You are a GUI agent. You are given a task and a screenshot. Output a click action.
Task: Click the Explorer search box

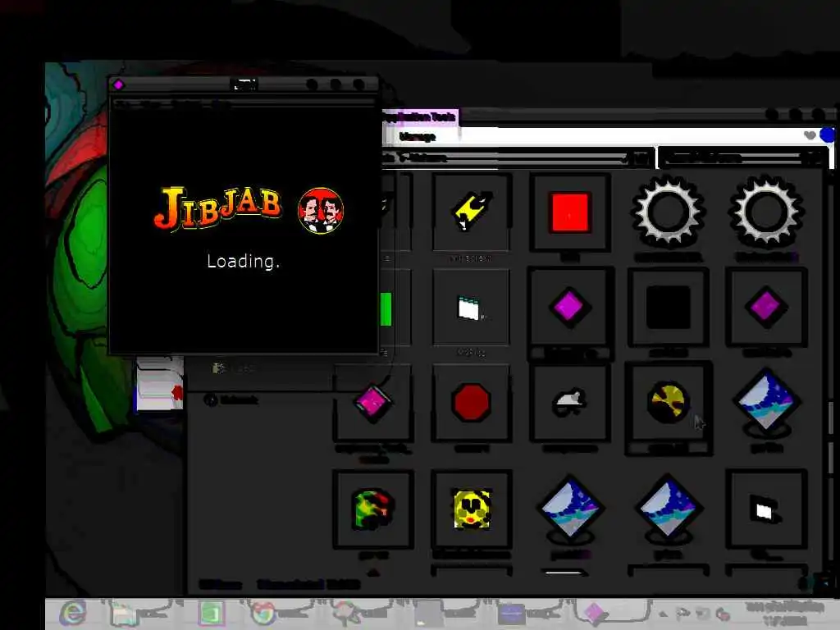[x=742, y=157]
